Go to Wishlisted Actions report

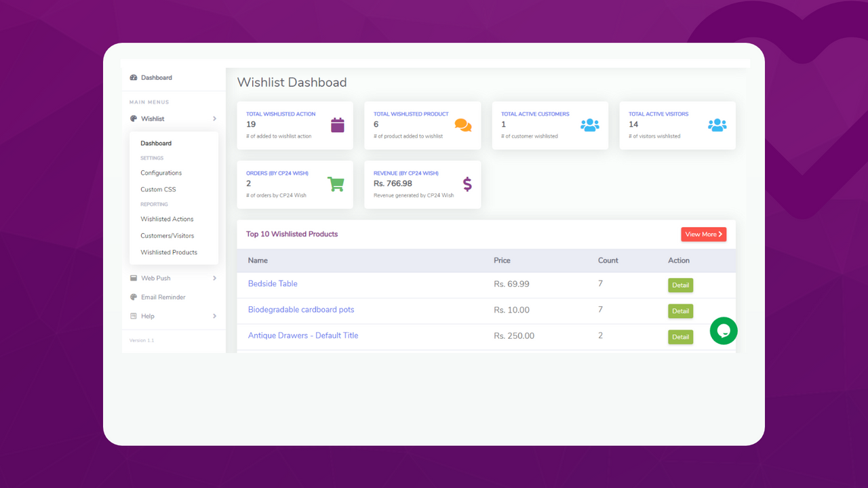click(167, 219)
